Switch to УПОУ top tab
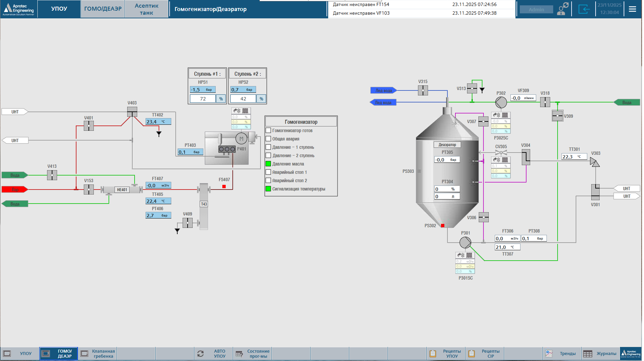Screen dimensions: 644x361 [59, 9]
